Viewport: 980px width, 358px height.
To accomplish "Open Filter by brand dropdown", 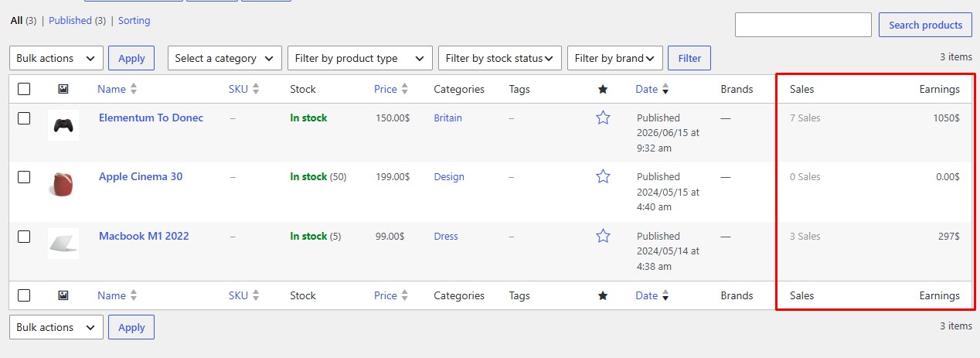I will [x=615, y=58].
